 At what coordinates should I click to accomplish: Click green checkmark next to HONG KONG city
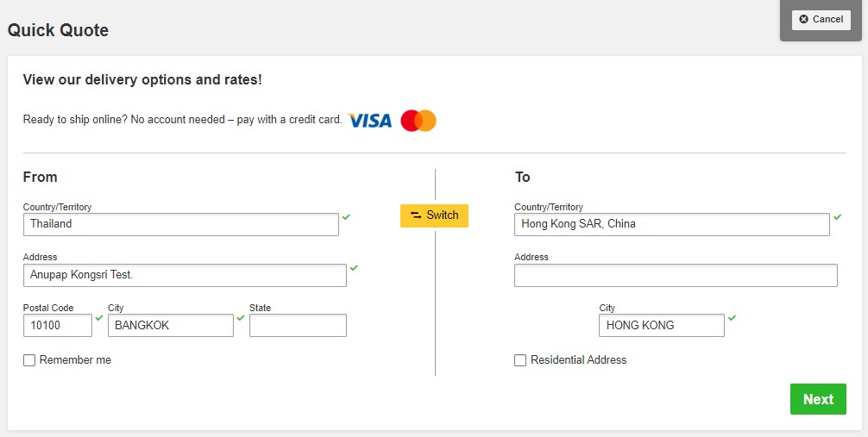coord(733,318)
